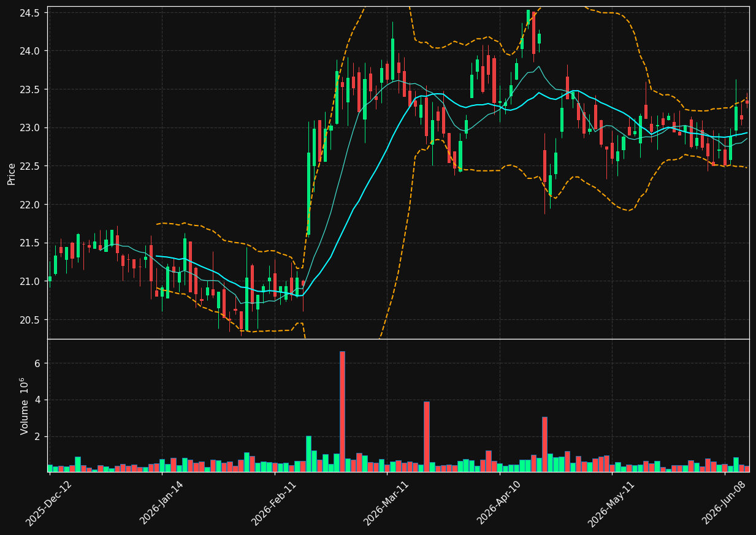Click the 24.5 price tick label
The height and width of the screenshot is (535, 756).
31,12
